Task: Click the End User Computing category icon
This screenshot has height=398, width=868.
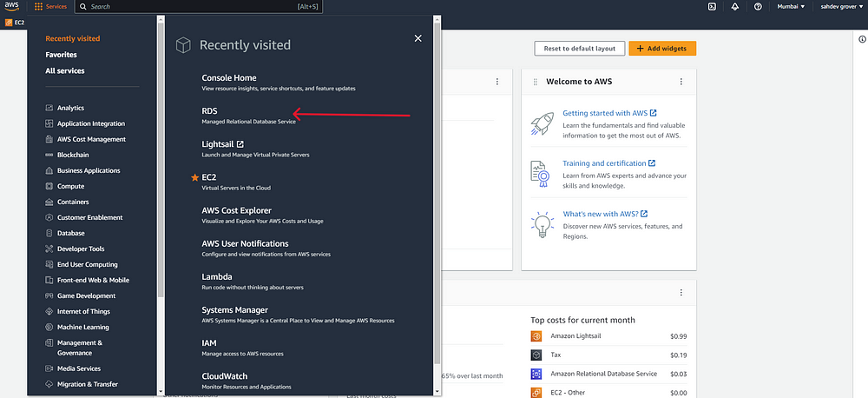Action: pyautogui.click(x=49, y=264)
